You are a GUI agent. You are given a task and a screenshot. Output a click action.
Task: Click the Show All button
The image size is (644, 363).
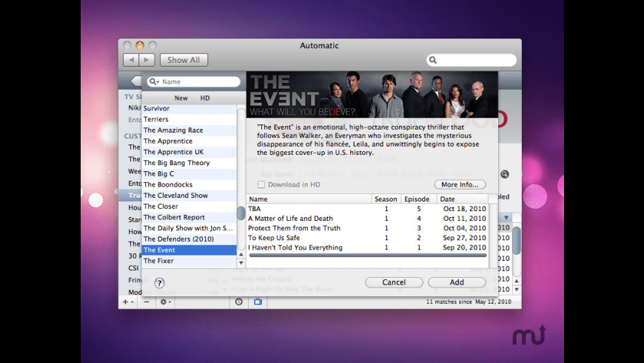pyautogui.click(x=184, y=60)
